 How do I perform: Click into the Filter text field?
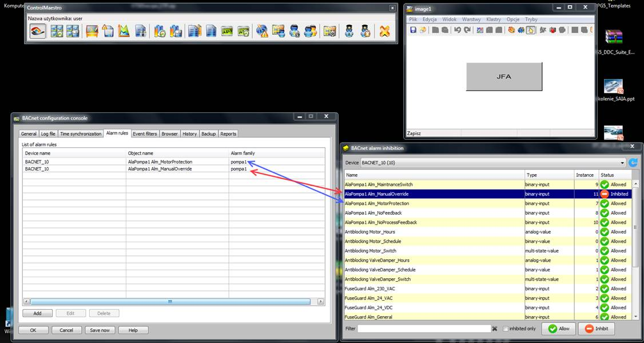pyautogui.click(x=424, y=329)
